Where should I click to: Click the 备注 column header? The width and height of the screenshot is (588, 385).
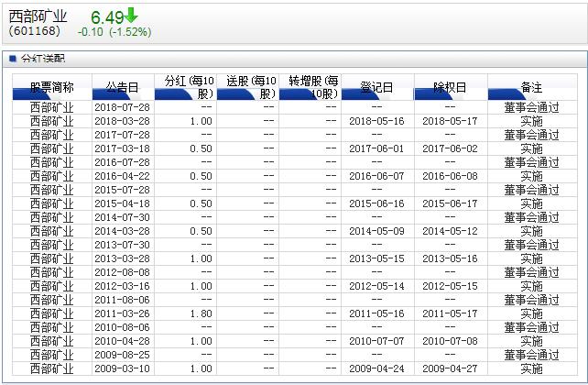click(x=531, y=87)
